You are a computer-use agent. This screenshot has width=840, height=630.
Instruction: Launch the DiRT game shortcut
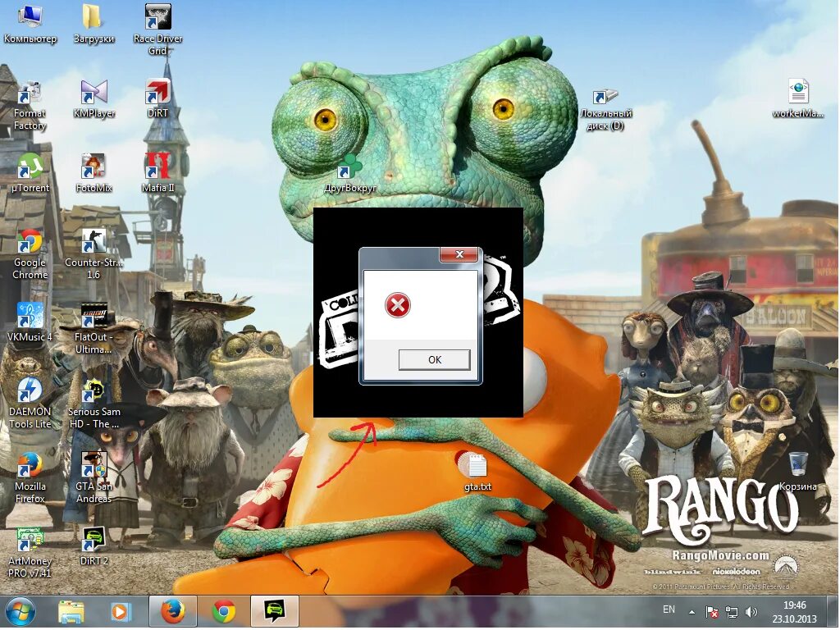click(157, 99)
